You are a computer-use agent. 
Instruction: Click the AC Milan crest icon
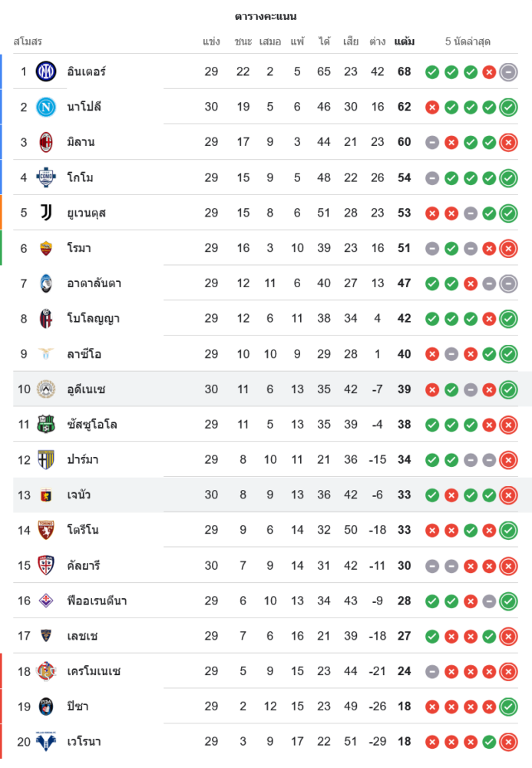click(46, 142)
